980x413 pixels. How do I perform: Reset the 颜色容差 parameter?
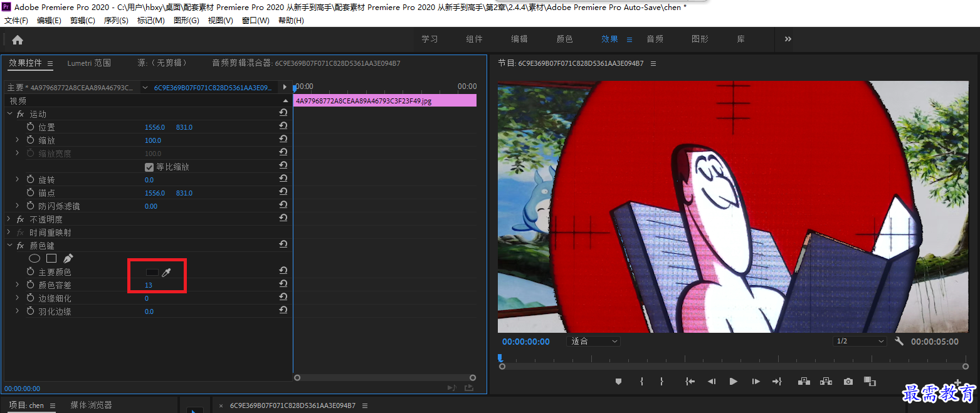[283, 285]
